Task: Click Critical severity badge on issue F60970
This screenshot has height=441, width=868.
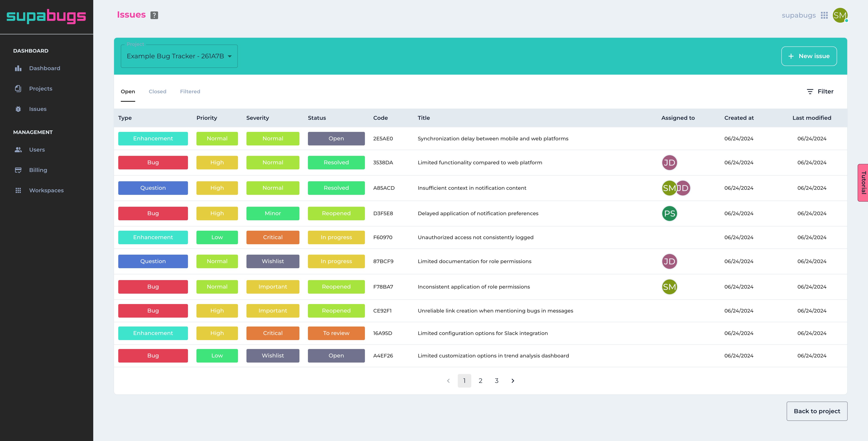Action: [x=273, y=237]
